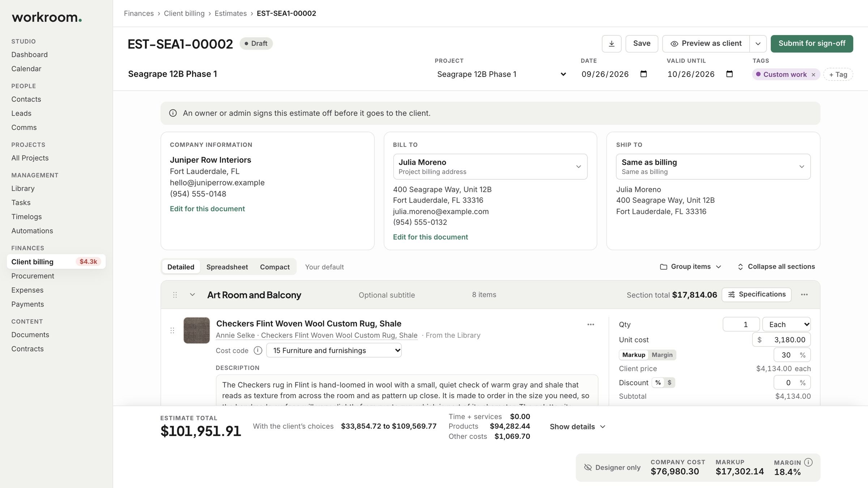
Task: Open the Project selector dropdown
Action: (501, 74)
